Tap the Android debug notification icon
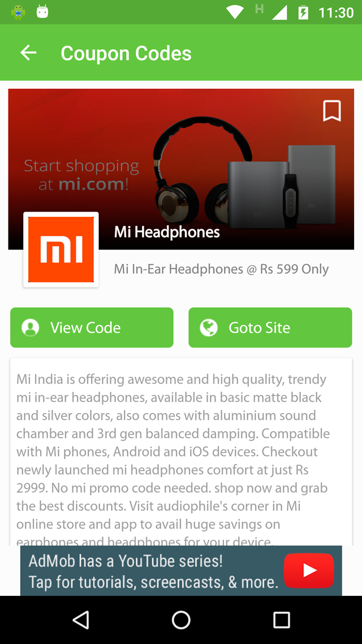This screenshot has width=362, height=644. [x=18, y=12]
